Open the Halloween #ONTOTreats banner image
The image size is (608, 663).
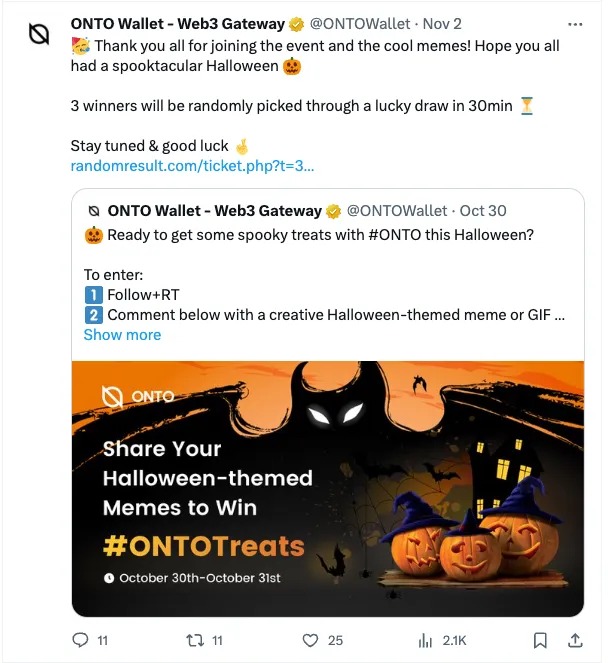pos(328,488)
